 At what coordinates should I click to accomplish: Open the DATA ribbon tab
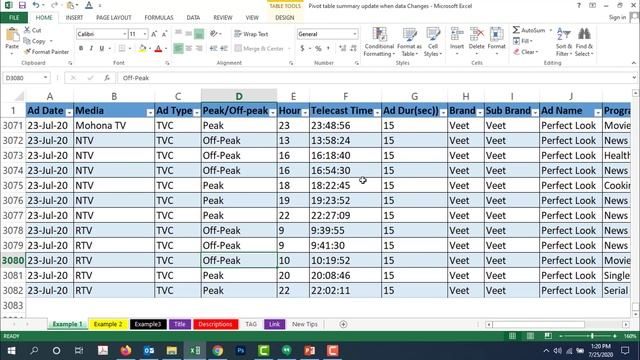point(193,18)
